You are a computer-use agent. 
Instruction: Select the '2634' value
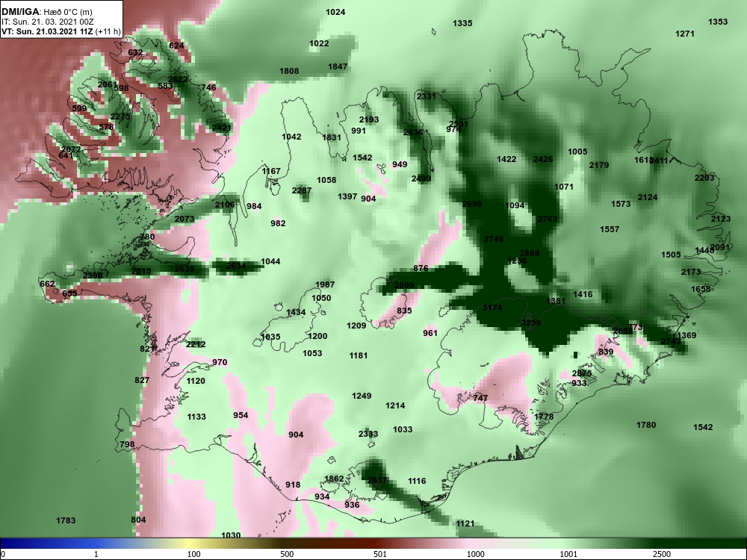[x=236, y=265]
